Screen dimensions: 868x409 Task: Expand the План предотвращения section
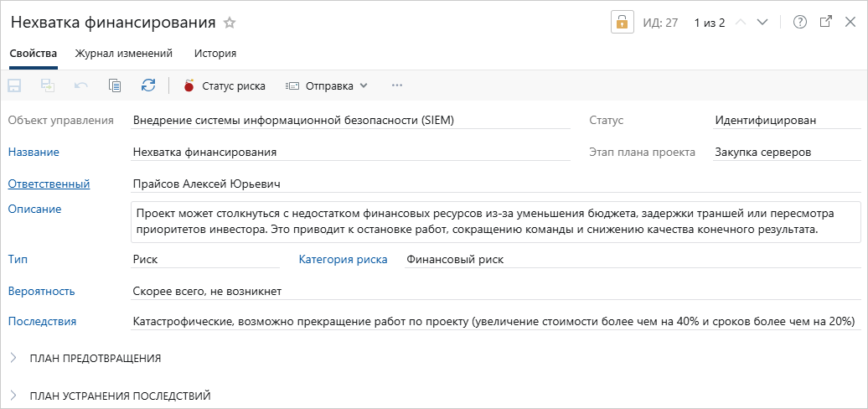(x=95, y=359)
